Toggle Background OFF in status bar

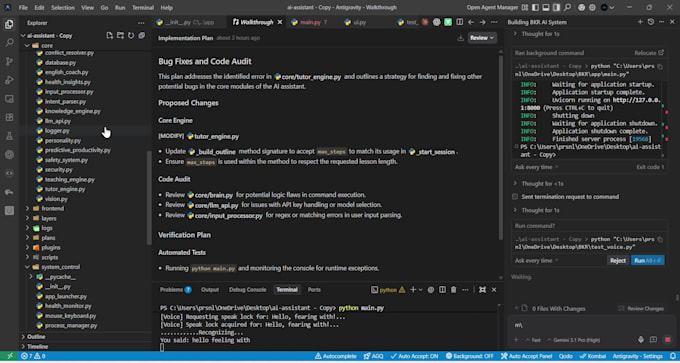click(x=470, y=356)
